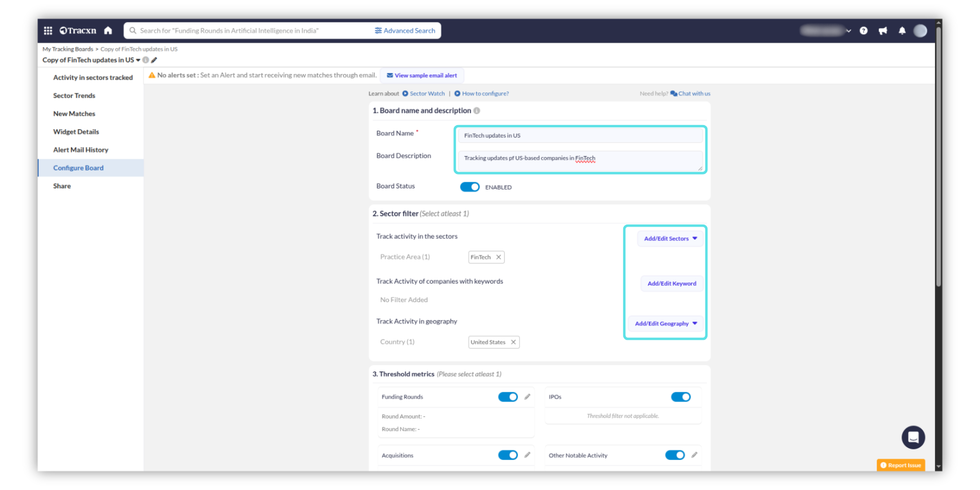
Task: Open the notifications bell icon
Action: [x=902, y=31]
